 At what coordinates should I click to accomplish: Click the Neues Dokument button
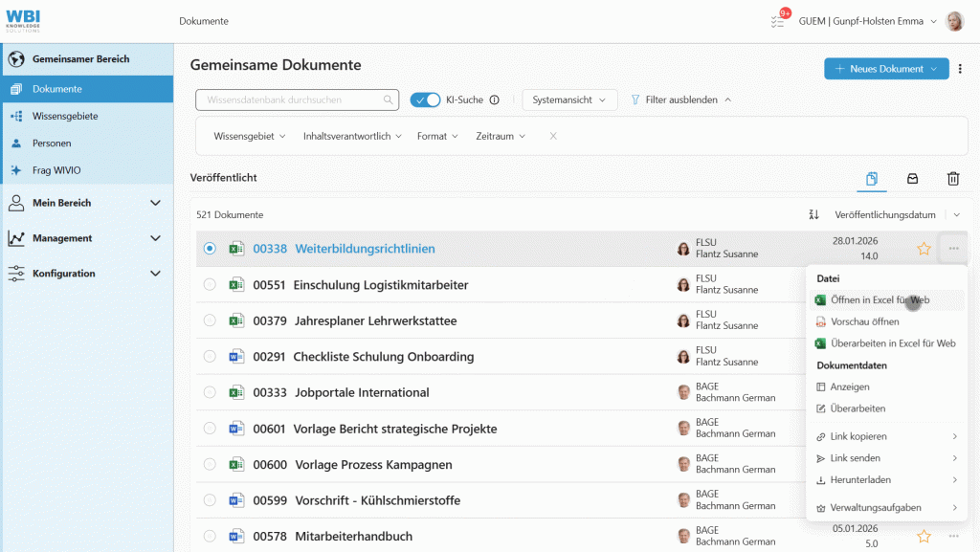click(x=885, y=68)
